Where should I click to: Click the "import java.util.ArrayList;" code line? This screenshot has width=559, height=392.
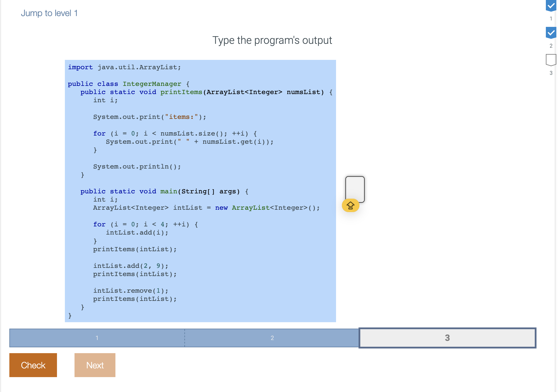click(124, 67)
